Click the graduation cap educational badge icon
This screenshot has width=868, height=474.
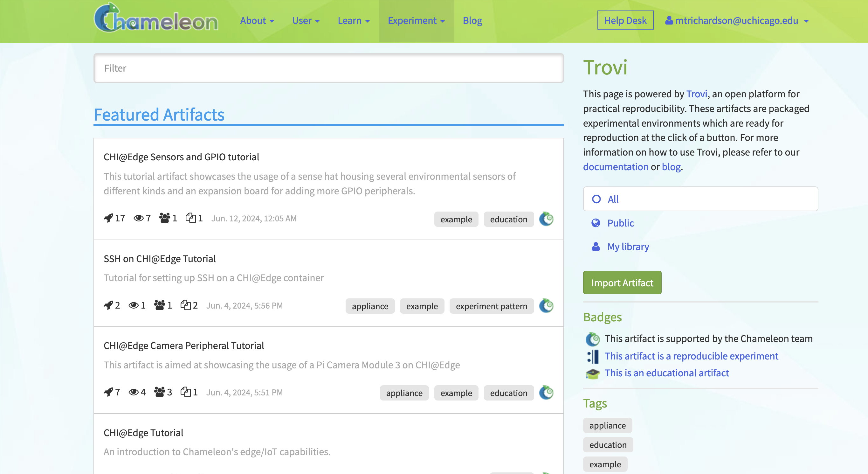(593, 373)
